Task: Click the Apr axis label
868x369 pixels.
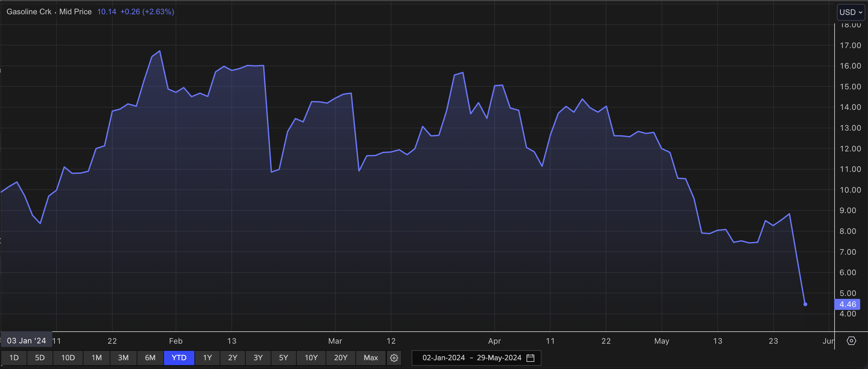Action: coord(494,341)
